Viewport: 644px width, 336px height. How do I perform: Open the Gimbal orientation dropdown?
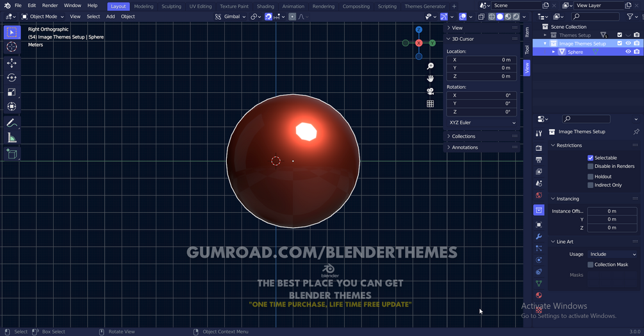click(x=230, y=17)
